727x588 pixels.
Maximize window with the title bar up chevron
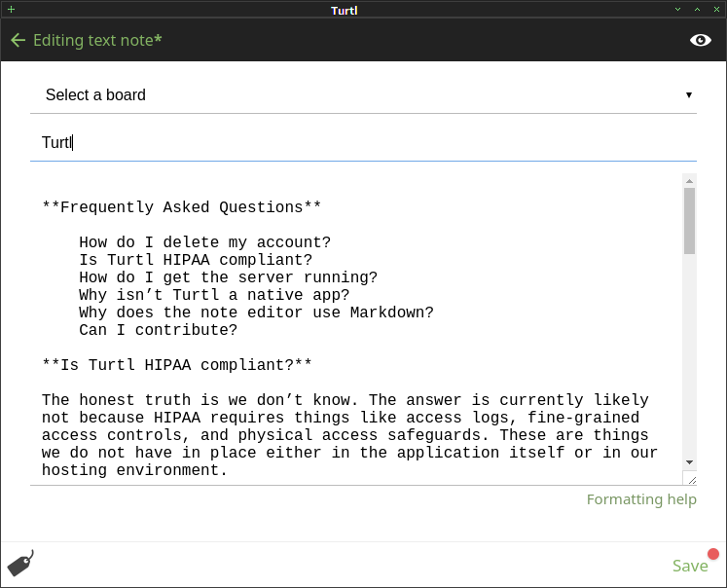697,10
